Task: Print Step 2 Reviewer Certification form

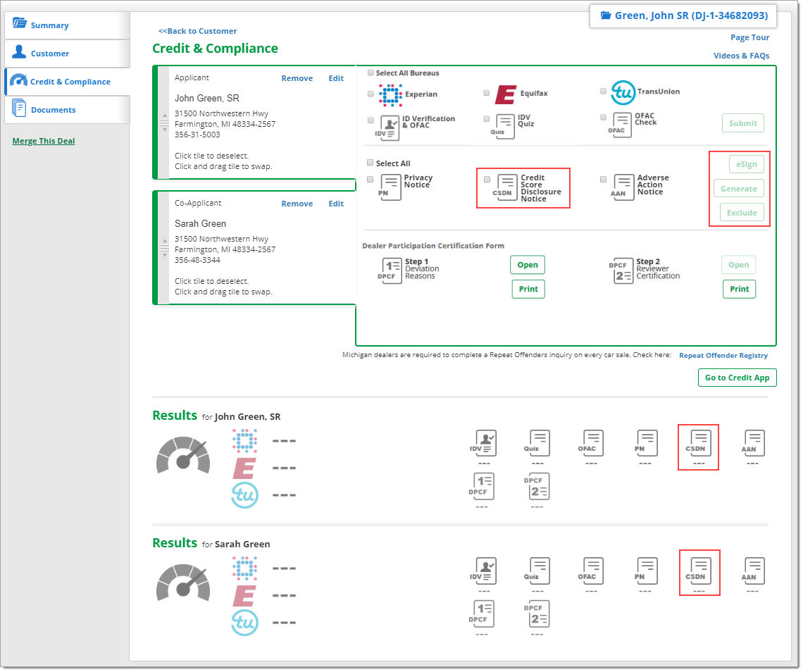Action: tap(739, 289)
